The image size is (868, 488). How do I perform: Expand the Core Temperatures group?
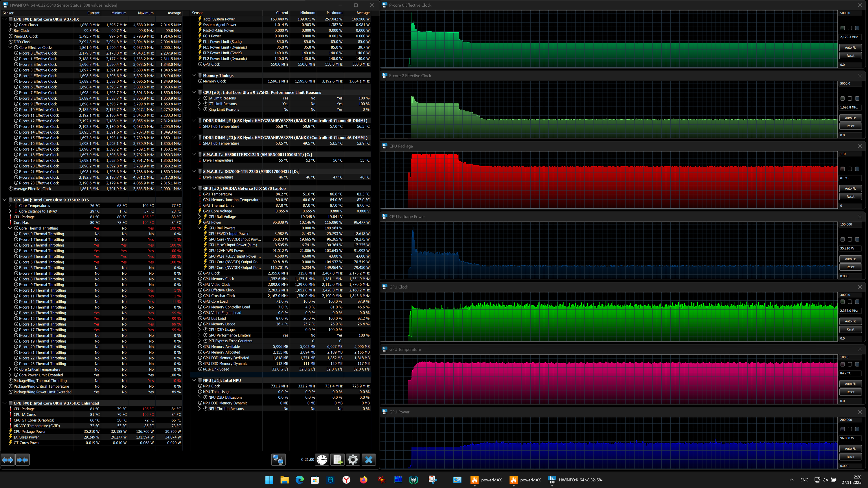(x=10, y=206)
